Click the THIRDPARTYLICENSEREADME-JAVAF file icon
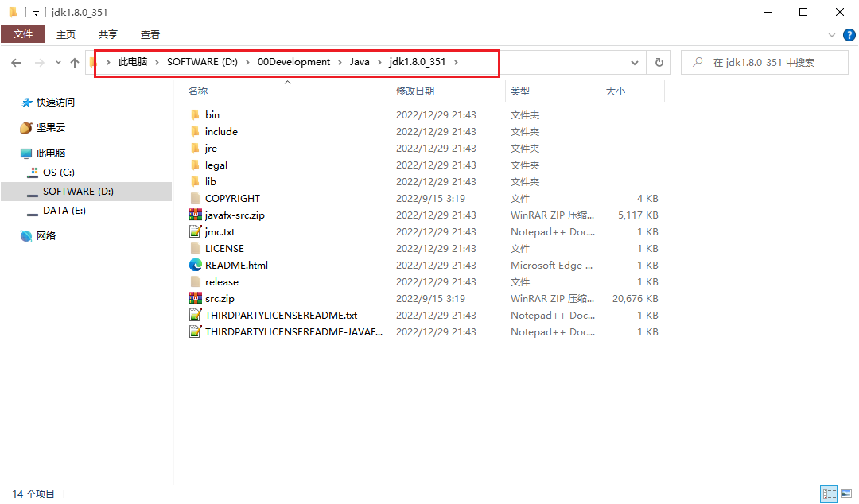This screenshot has height=504, width=859. pos(195,332)
